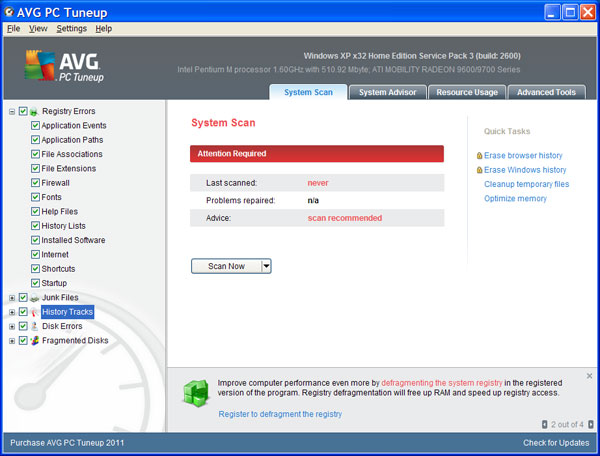Click the red Attention Required banner
The image size is (600, 456).
pyautogui.click(x=317, y=154)
